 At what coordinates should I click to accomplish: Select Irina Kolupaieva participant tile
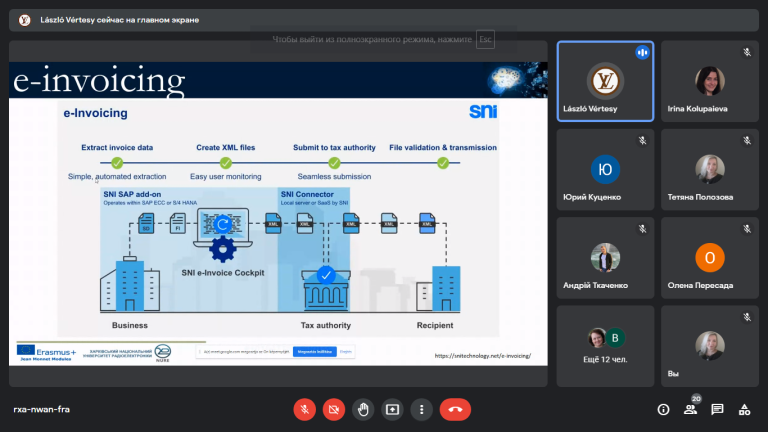[710, 81]
